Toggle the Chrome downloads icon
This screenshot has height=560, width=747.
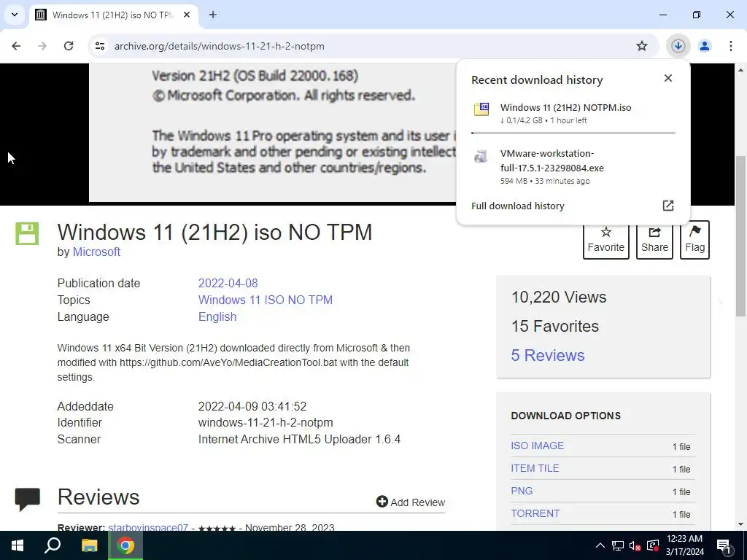click(x=678, y=46)
